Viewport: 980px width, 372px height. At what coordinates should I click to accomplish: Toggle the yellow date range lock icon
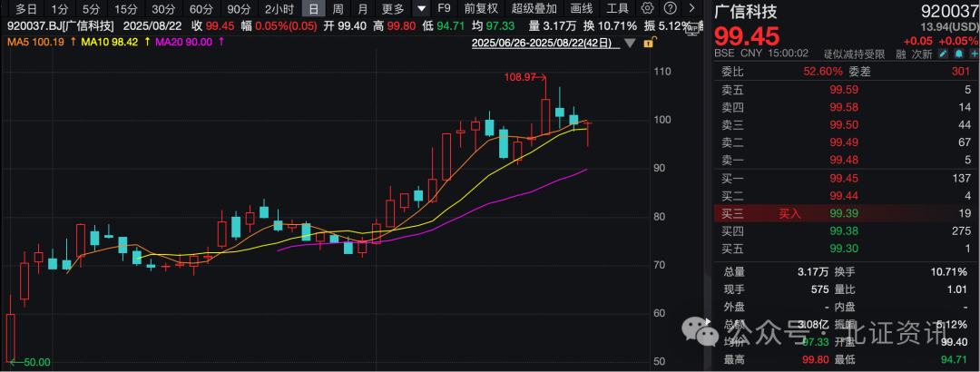point(649,44)
